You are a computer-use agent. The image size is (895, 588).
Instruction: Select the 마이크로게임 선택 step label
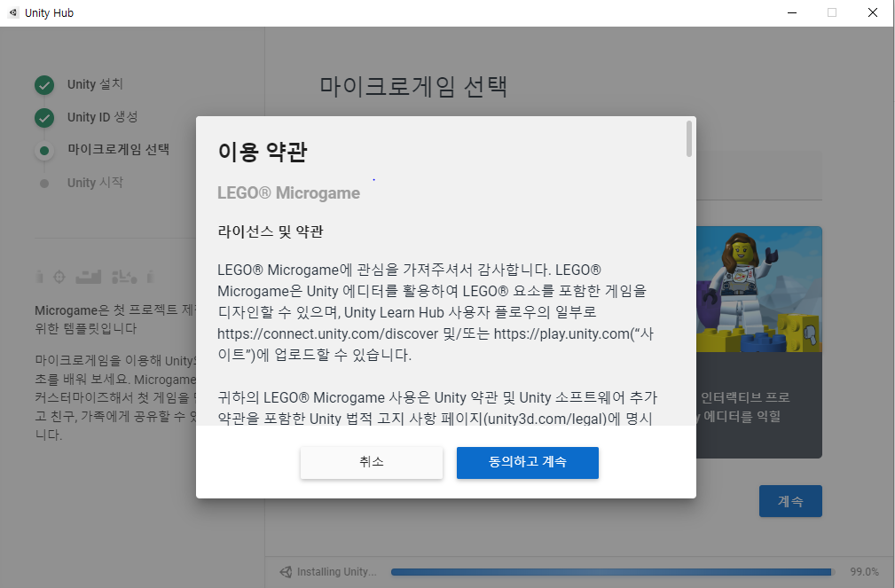pos(118,150)
